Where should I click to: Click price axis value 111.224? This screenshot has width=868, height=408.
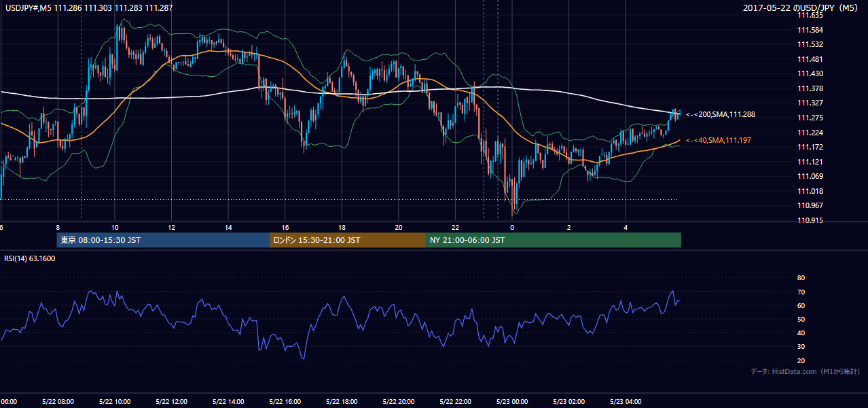[x=811, y=133]
